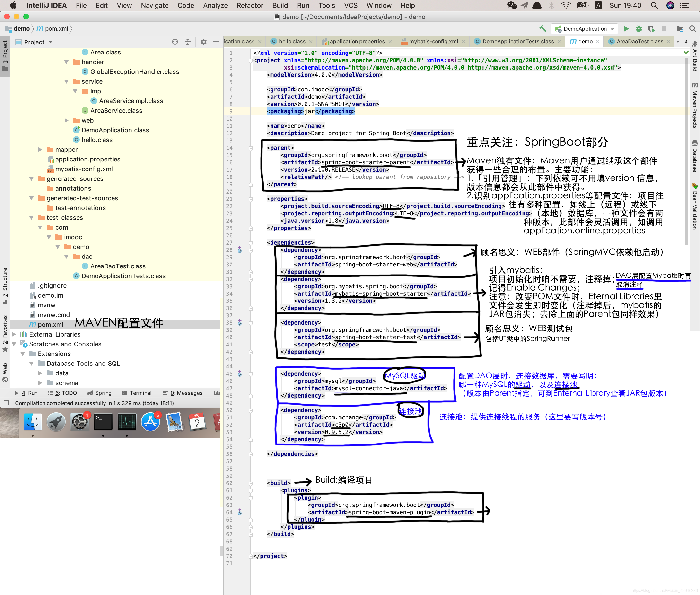Switch to AreaDaoTest.class tab
700x595 pixels.
point(640,42)
